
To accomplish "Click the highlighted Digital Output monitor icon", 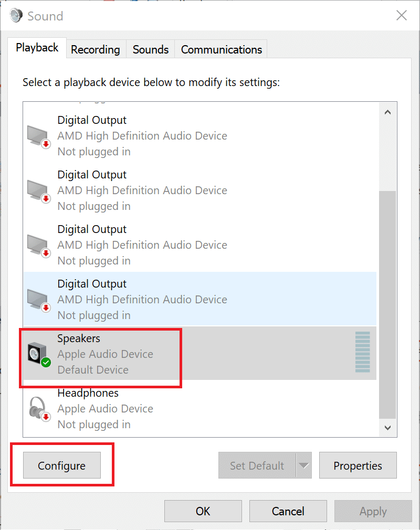I will (39, 299).
